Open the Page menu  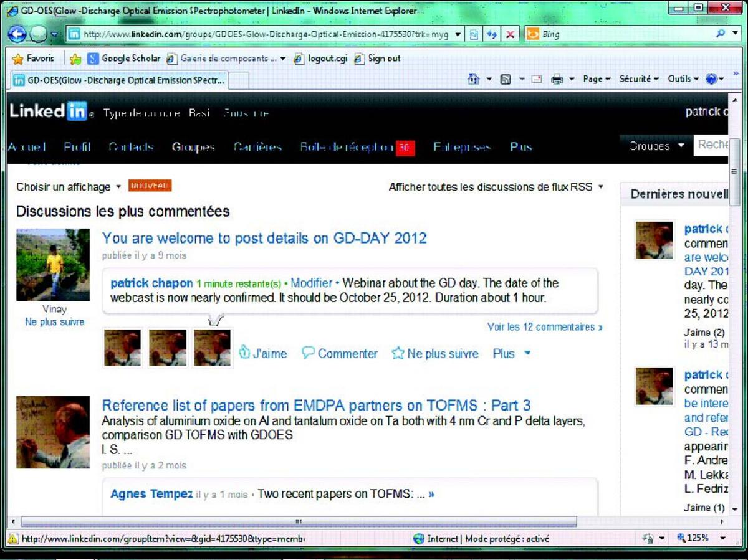click(x=596, y=79)
